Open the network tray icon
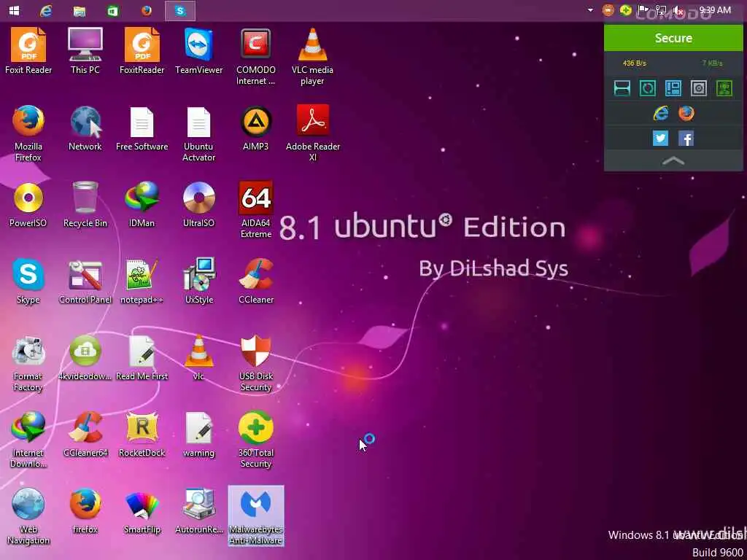 click(x=661, y=10)
